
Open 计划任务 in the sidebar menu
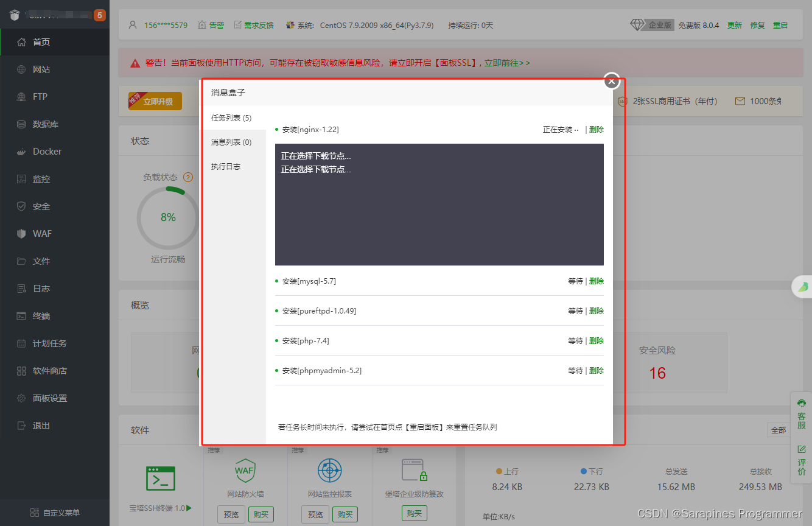pos(49,343)
